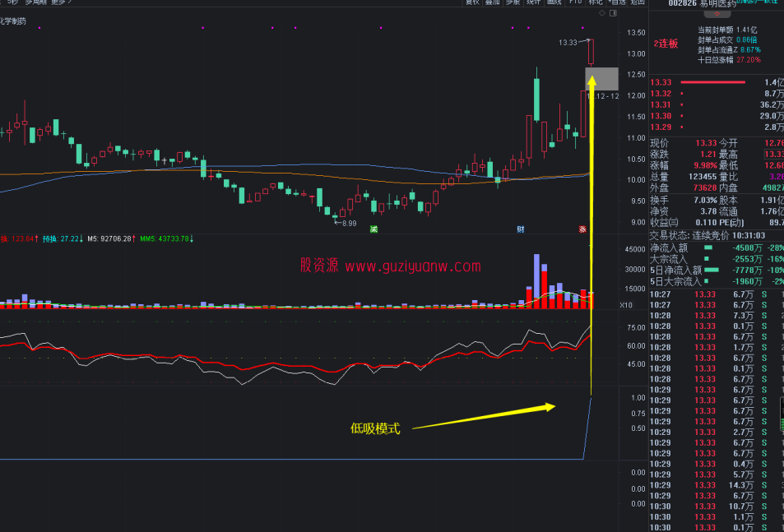Click the 现价 13.33 value
Viewport: 784px width, 532px height.
point(706,143)
